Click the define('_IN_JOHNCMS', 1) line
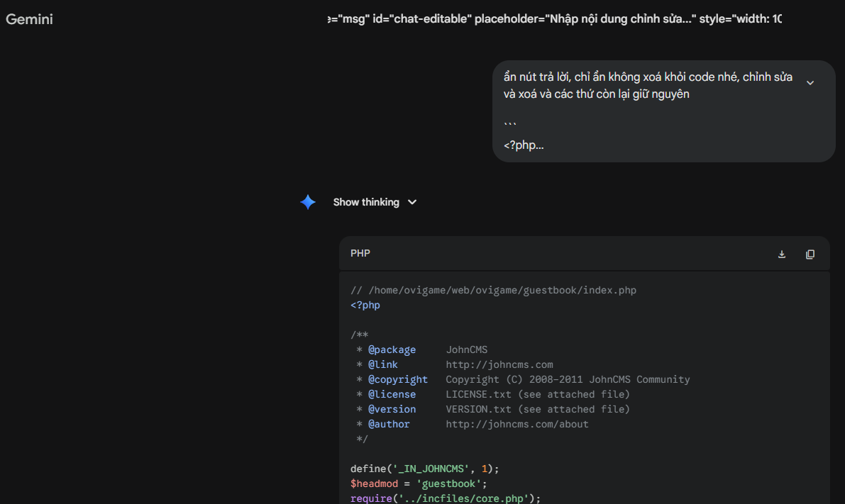 425,469
